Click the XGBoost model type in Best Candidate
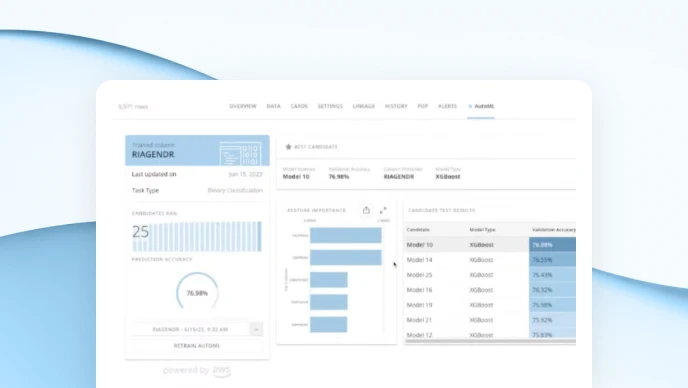This screenshot has width=688, height=388. coord(448,176)
